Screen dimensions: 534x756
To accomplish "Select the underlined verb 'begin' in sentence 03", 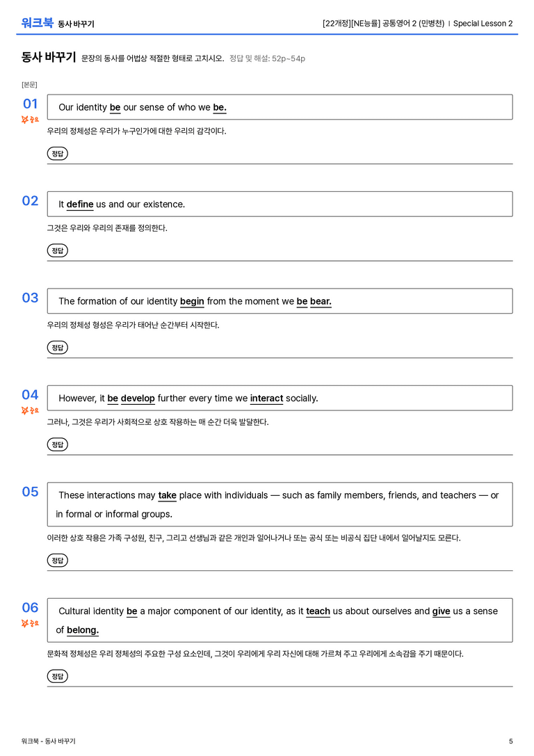I will [192, 301].
